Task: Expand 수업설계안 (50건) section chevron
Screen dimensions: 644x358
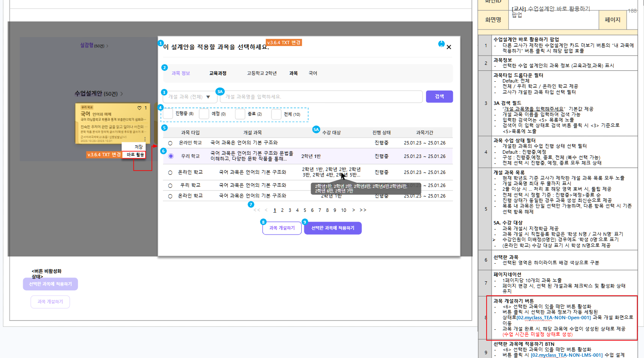Action: point(122,94)
